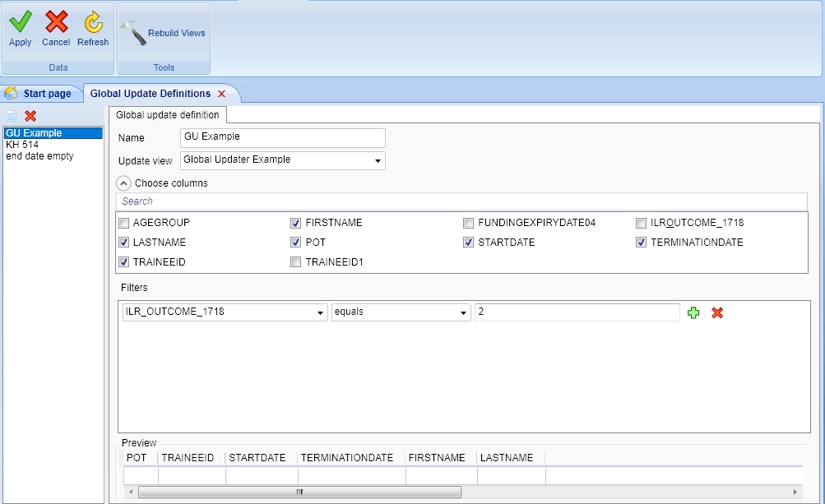Click the green Apply checkmark icon
The width and height of the screenshot is (825, 504).
[20, 22]
